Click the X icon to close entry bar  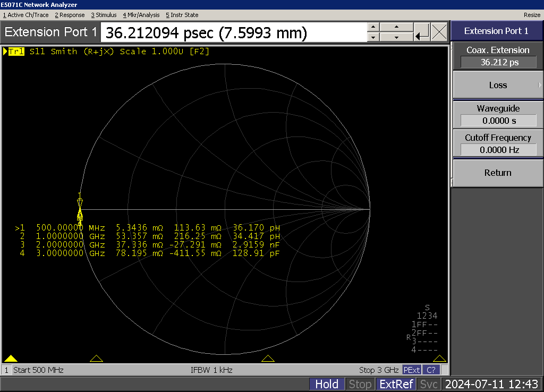[x=439, y=32]
